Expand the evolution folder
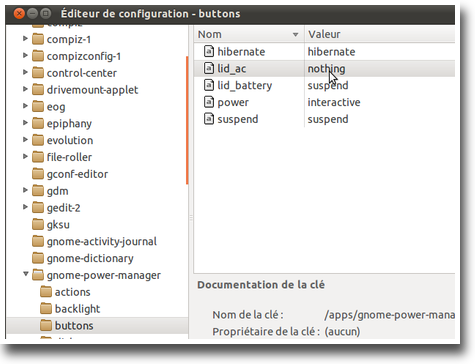This screenshot has width=475, height=364. click(25, 140)
